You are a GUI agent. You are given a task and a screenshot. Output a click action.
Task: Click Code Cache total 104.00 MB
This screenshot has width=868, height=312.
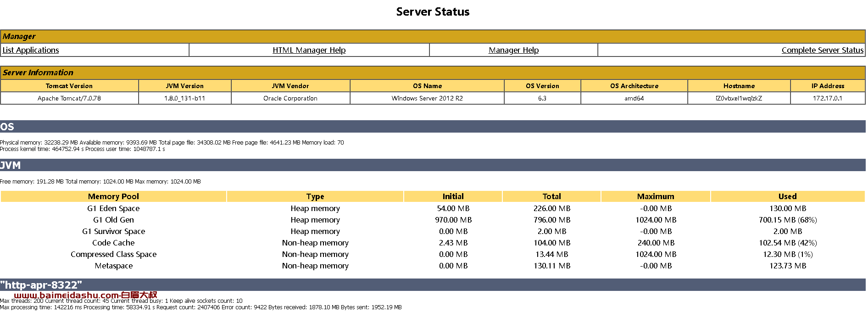click(552, 243)
